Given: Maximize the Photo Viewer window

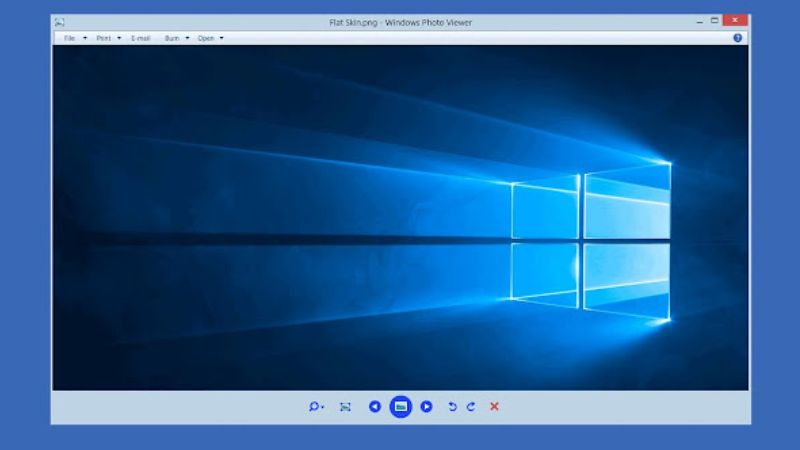Looking at the screenshot, I should tap(715, 21).
